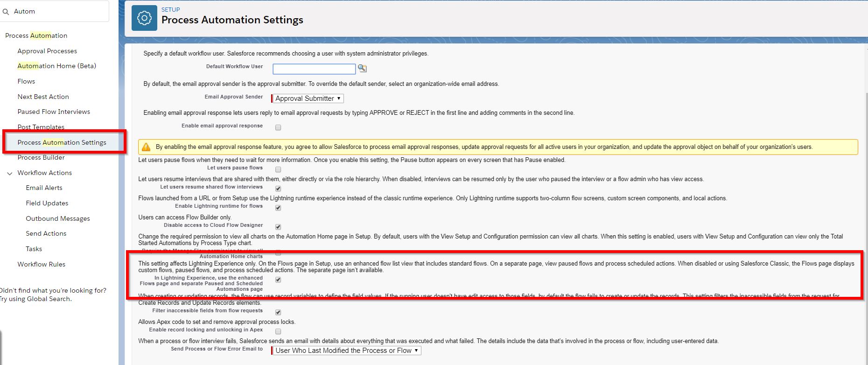
Task: Open Approval Processes in sidebar
Action: [x=47, y=51]
